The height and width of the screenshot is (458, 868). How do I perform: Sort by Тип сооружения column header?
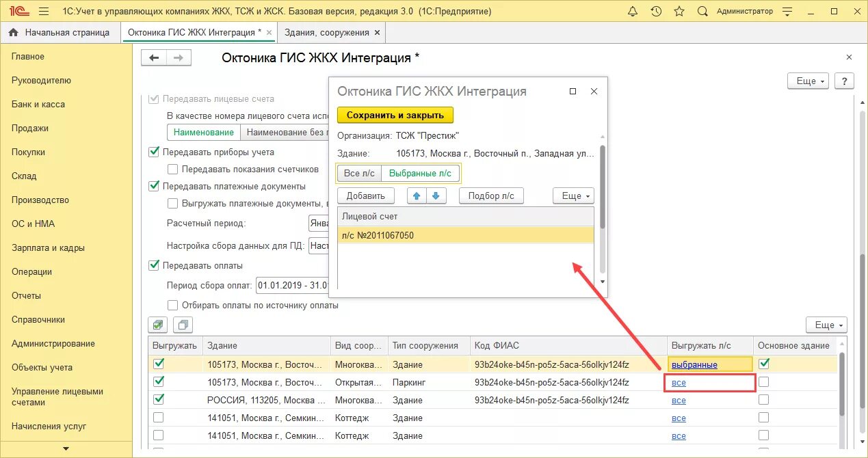pyautogui.click(x=428, y=345)
